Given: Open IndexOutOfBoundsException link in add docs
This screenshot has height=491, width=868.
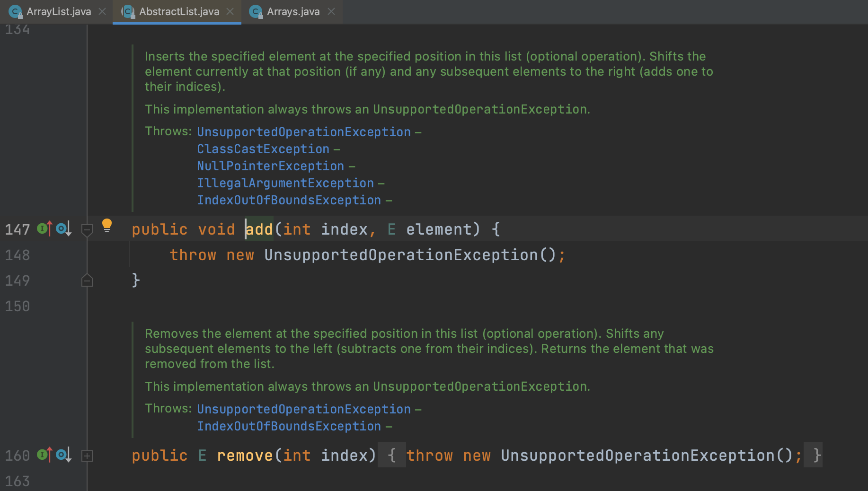Looking at the screenshot, I should tap(289, 200).
